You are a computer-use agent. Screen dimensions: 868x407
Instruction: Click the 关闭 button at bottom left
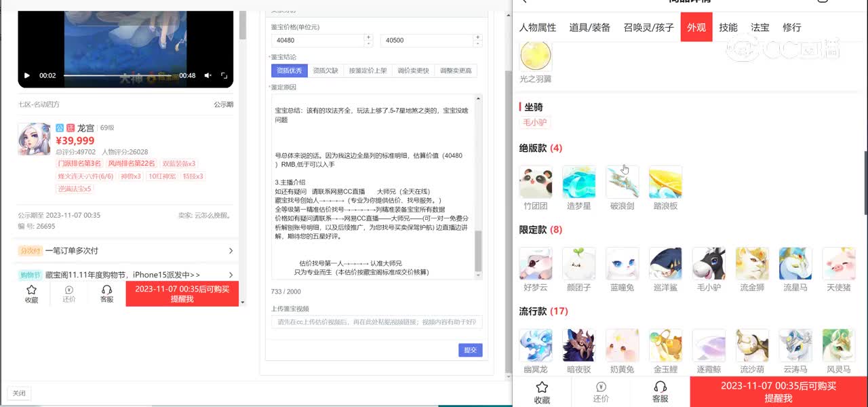point(19,393)
